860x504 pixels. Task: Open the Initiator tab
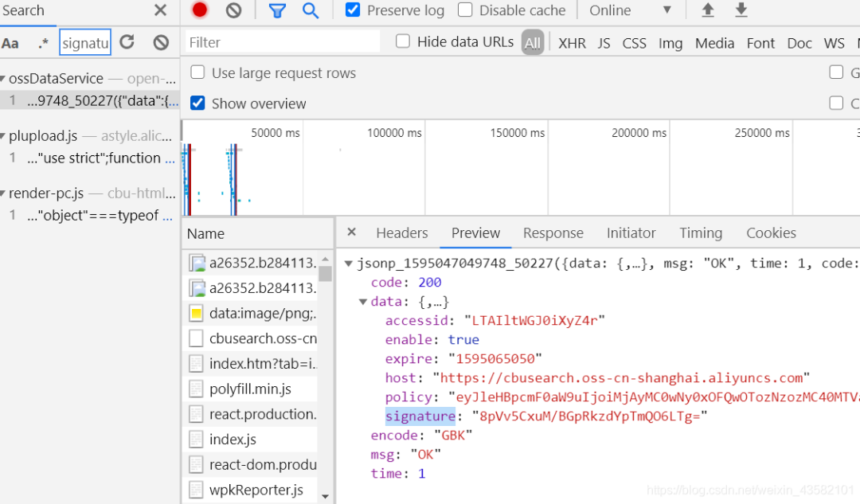pyautogui.click(x=631, y=233)
